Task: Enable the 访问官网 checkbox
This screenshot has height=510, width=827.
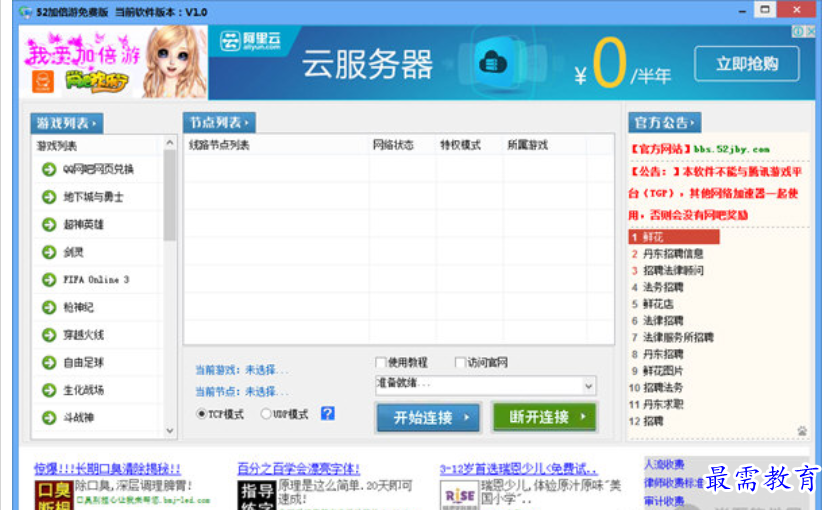Action: click(x=460, y=362)
